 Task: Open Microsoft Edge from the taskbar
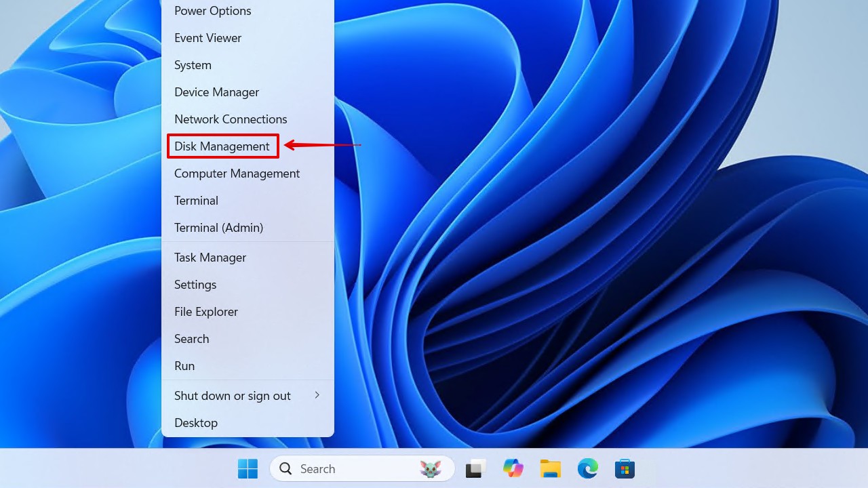coord(587,468)
